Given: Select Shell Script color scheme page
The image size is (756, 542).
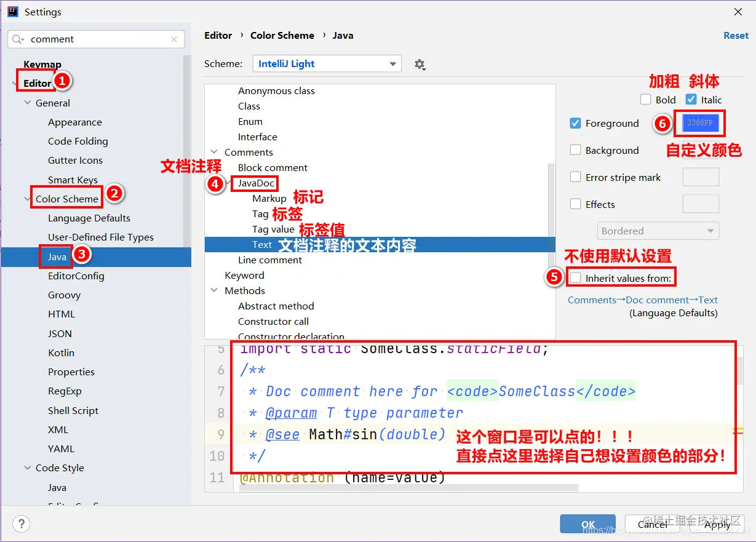Looking at the screenshot, I should (73, 410).
